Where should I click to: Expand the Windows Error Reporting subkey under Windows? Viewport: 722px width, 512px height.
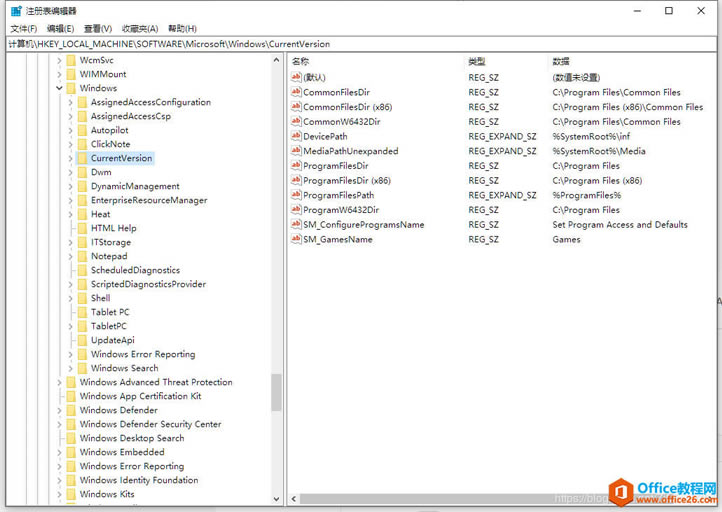coord(70,354)
